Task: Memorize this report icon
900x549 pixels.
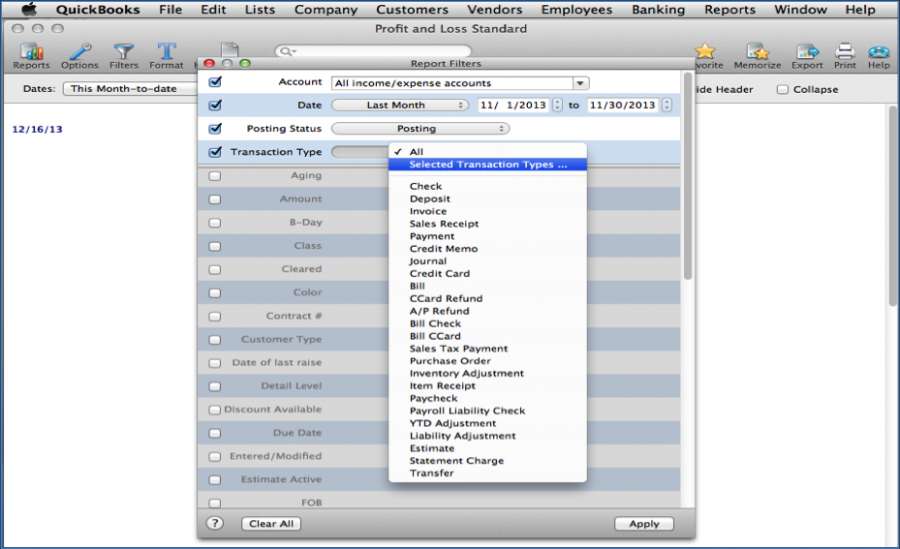Action: tap(757, 56)
